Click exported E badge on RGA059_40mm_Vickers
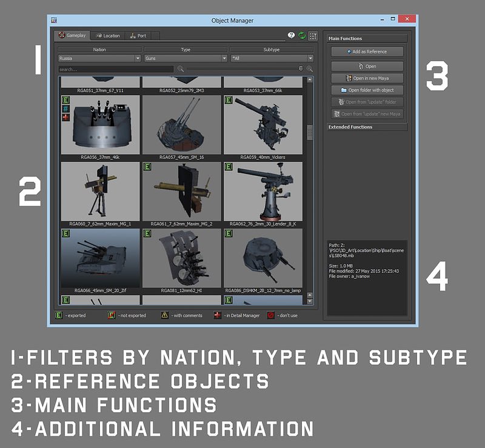This screenshot has height=448, width=485. (229, 100)
